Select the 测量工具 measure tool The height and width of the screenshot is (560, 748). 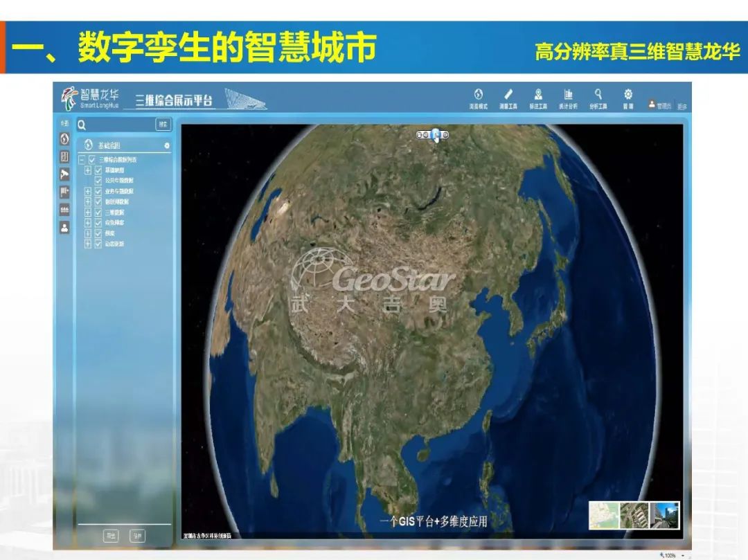click(x=509, y=97)
